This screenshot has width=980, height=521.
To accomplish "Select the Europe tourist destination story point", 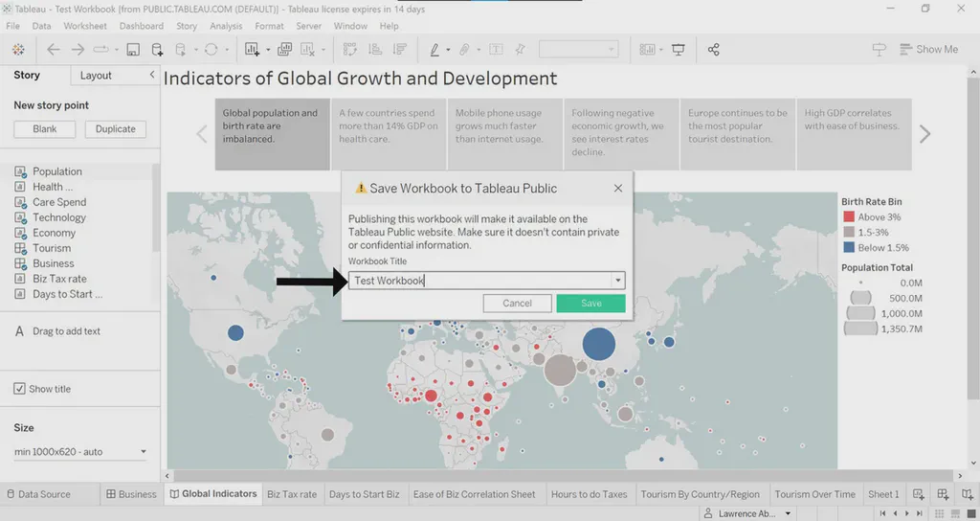I will [x=738, y=134].
